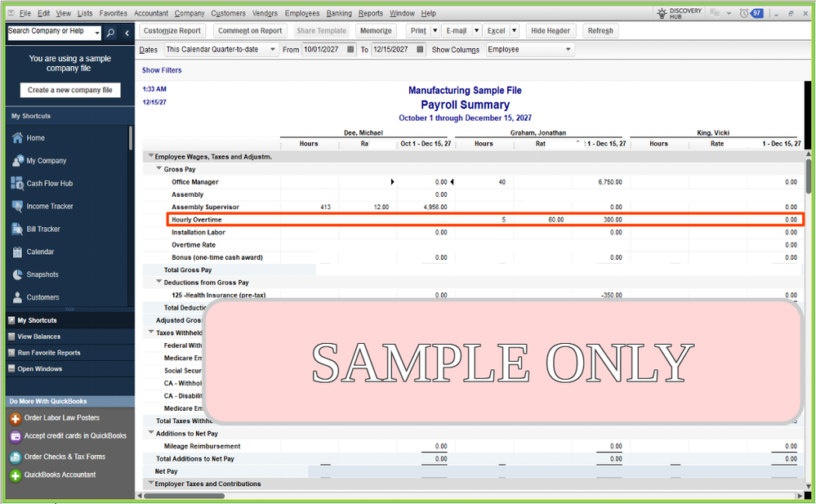This screenshot has height=504, width=816.
Task: Click the Print button
Action: (418, 31)
